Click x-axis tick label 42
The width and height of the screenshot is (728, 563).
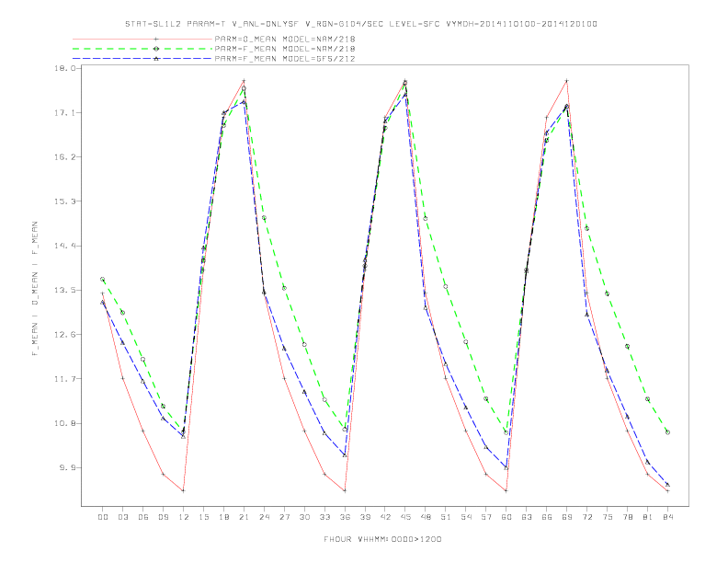(385, 517)
